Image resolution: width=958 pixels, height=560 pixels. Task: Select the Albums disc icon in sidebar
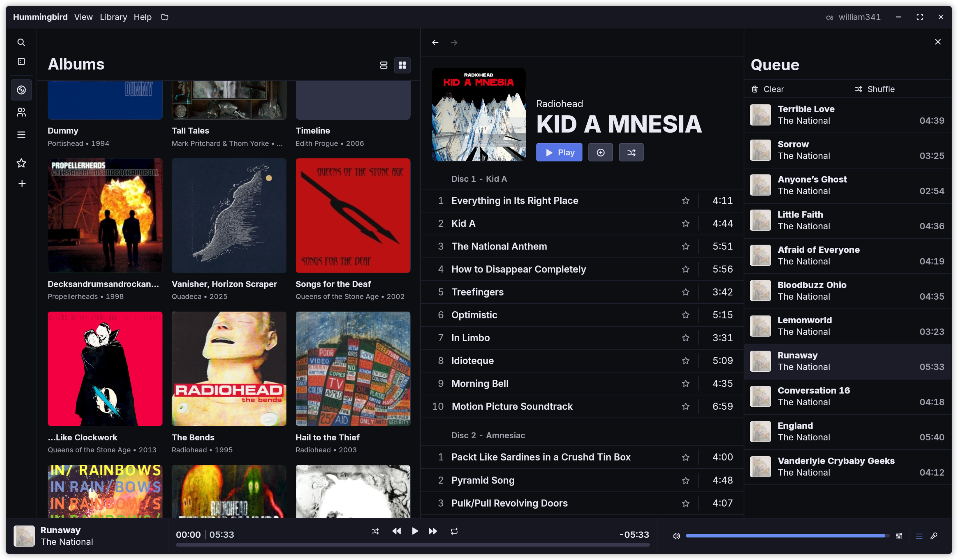tap(21, 90)
